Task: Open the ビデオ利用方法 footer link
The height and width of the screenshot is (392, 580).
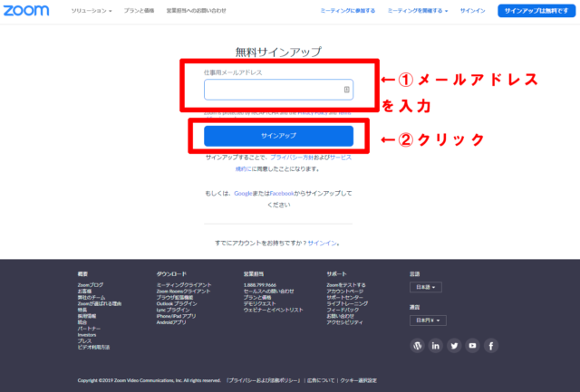Action: (x=93, y=348)
